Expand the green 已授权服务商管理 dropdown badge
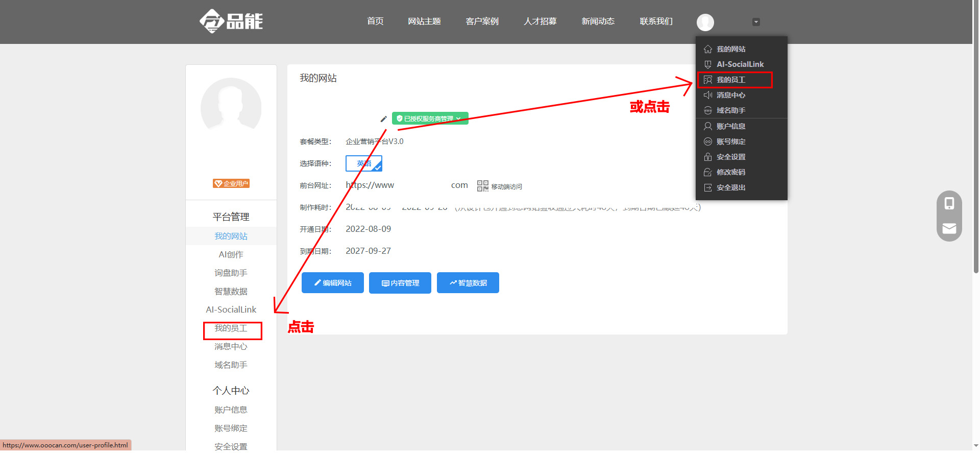The height and width of the screenshot is (453, 980). pyautogui.click(x=430, y=118)
